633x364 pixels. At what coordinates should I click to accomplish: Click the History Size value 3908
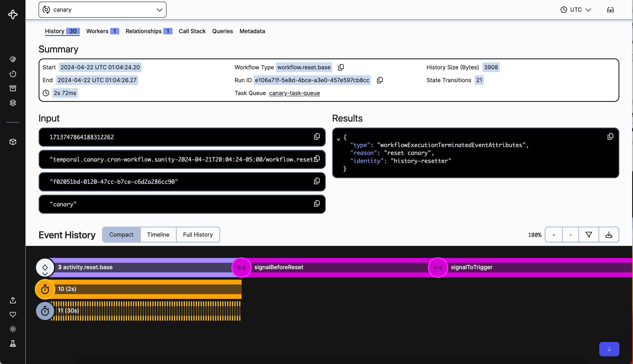[491, 67]
